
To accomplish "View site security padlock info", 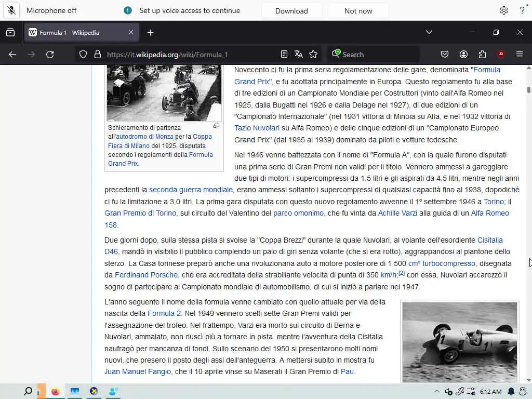I will pyautogui.click(x=98, y=54).
